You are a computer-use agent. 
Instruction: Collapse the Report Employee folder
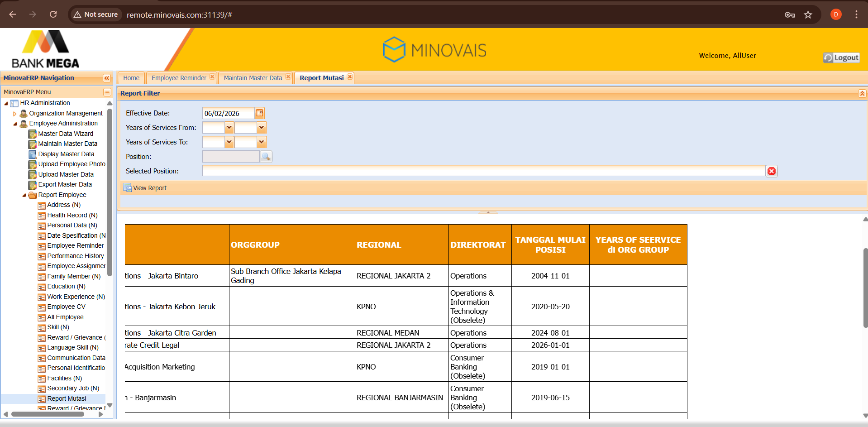(x=24, y=195)
